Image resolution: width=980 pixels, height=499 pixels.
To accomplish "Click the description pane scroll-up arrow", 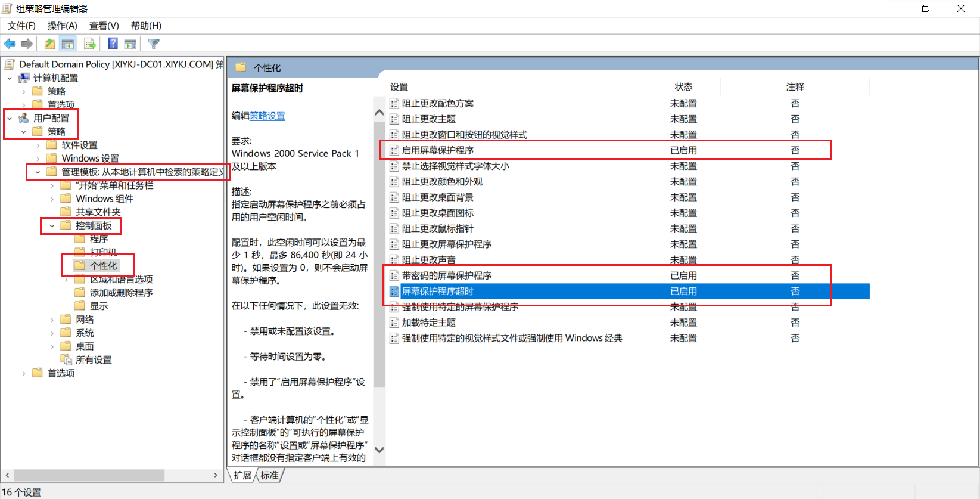I will [x=379, y=112].
